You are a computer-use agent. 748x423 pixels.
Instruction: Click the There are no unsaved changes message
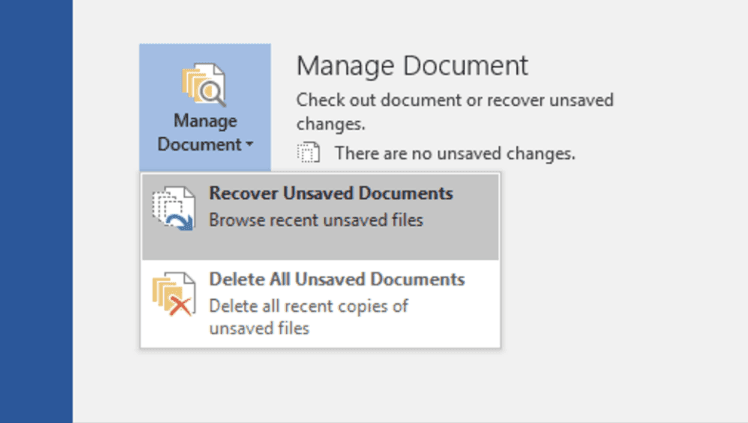(x=455, y=154)
